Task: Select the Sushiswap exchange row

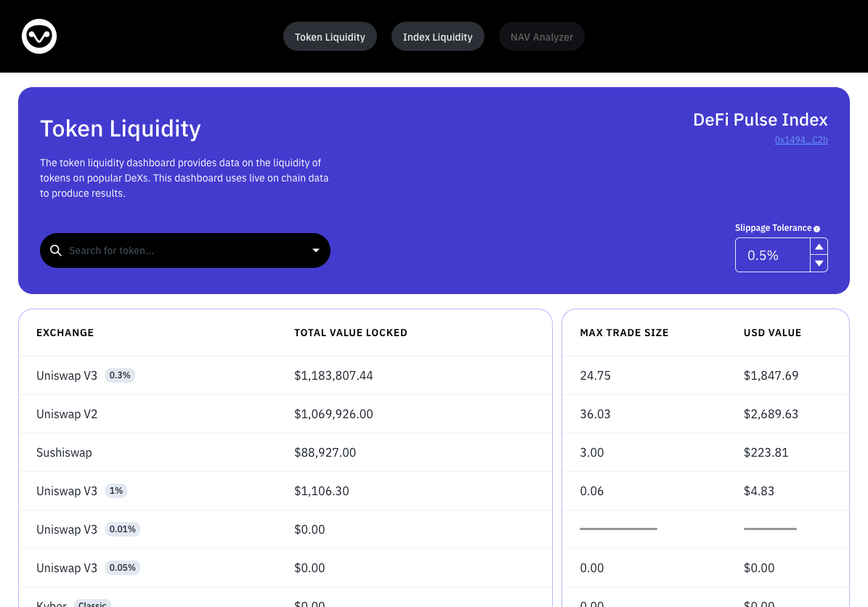Action: coord(64,452)
